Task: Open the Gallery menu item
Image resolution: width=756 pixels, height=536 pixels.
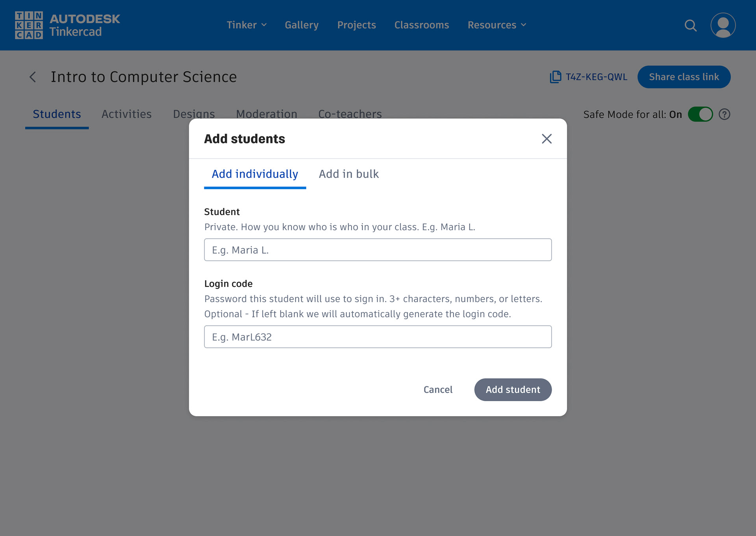Action: pos(302,25)
